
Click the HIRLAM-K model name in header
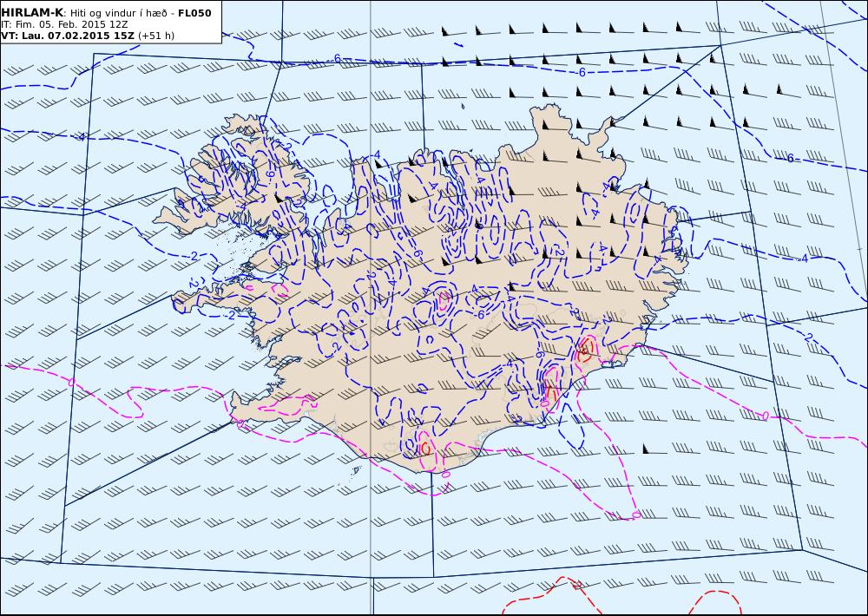point(33,13)
